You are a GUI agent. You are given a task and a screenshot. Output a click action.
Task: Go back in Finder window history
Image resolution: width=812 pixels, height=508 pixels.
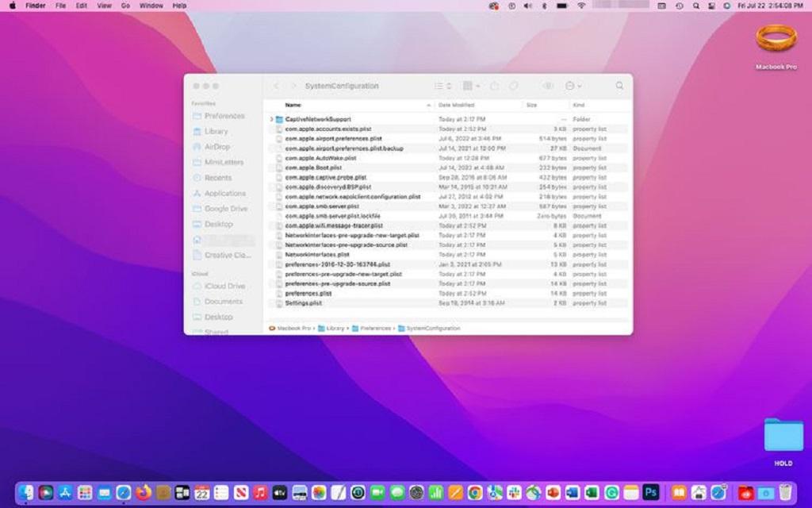(x=276, y=86)
